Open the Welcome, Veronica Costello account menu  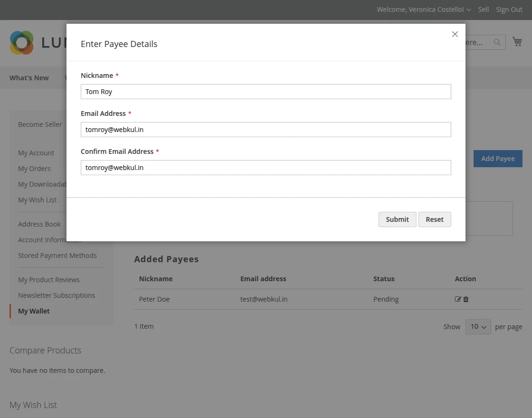[420, 9]
